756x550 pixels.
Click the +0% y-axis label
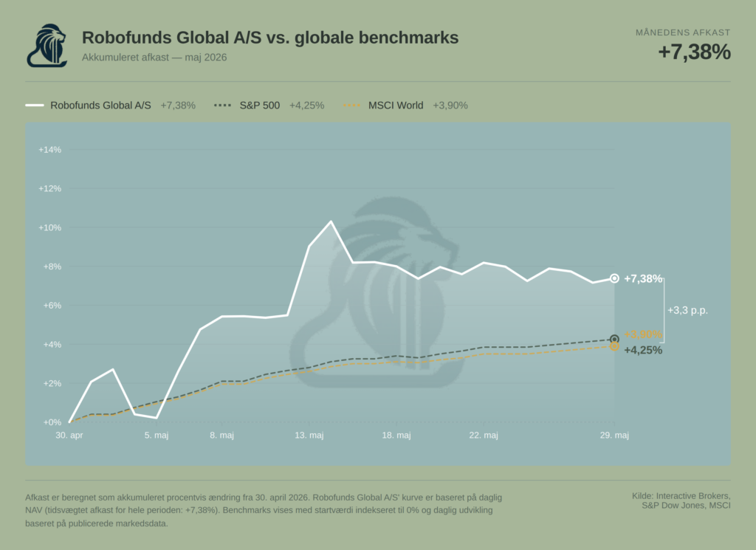coord(52,422)
